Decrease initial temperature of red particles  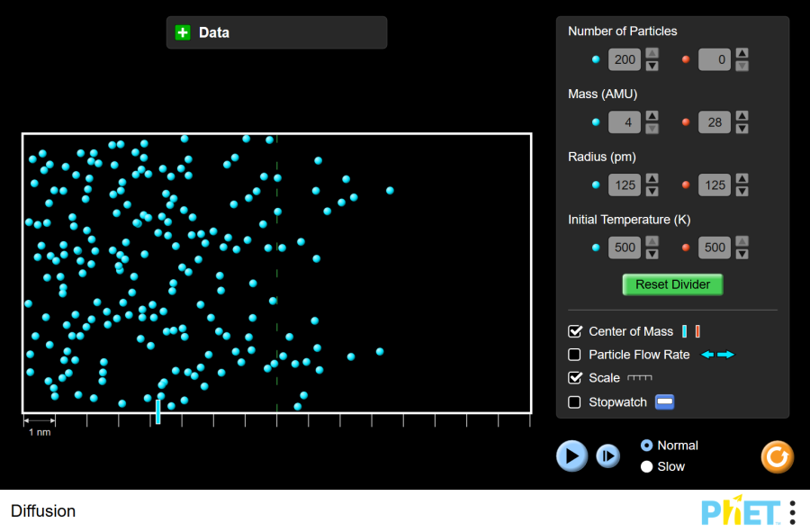tap(742, 253)
